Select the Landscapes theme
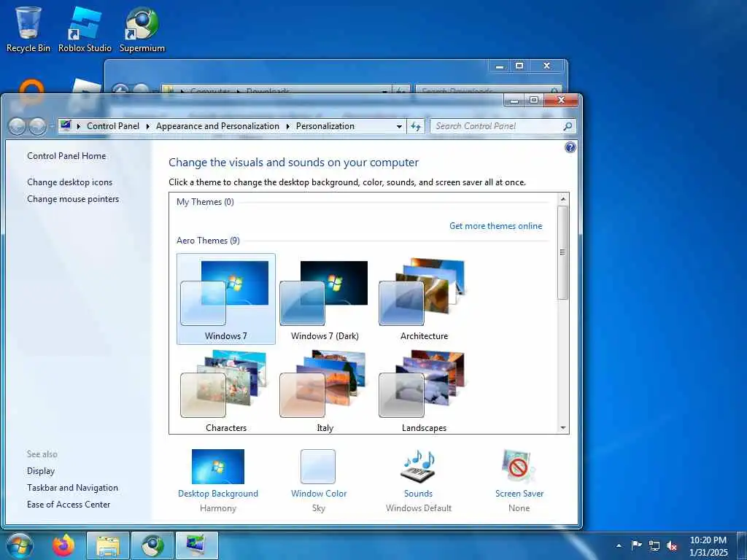The image size is (747, 560). coord(424,391)
